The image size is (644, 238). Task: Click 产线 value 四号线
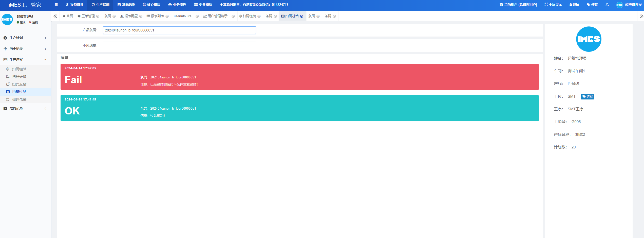pyautogui.click(x=573, y=84)
